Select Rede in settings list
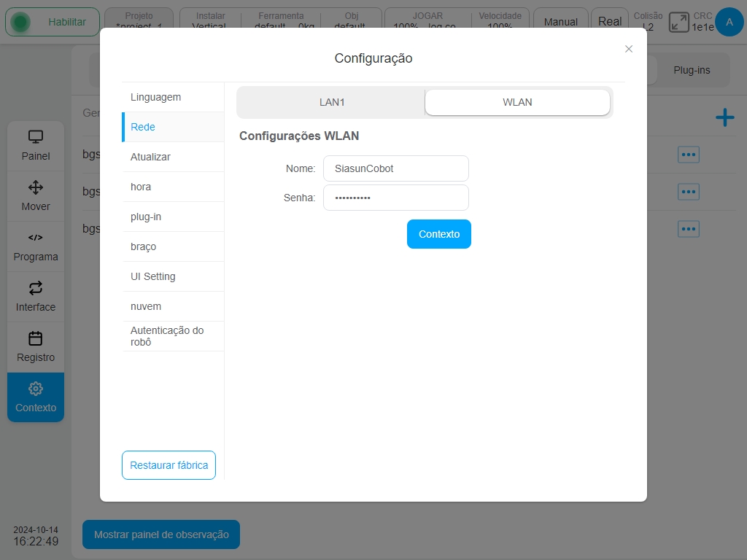This screenshot has height=560, width=747. (174, 127)
